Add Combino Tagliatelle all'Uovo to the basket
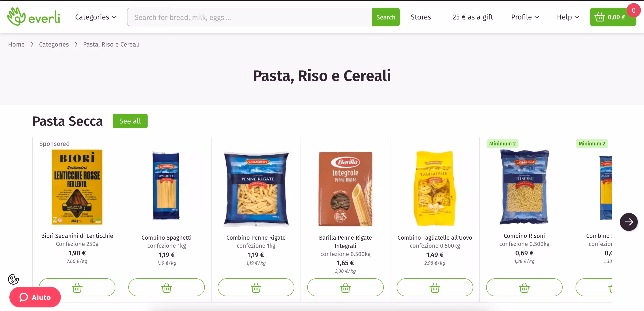This screenshot has height=311, width=644. (x=434, y=287)
